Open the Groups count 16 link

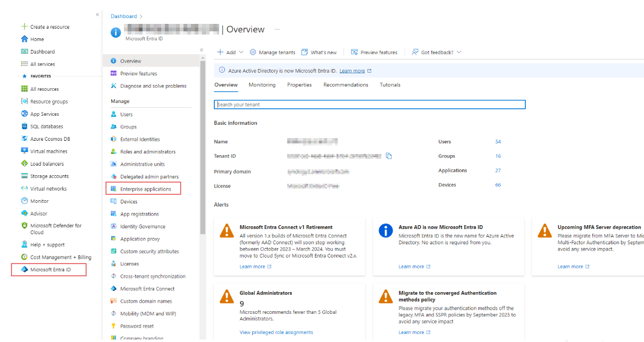click(x=498, y=156)
